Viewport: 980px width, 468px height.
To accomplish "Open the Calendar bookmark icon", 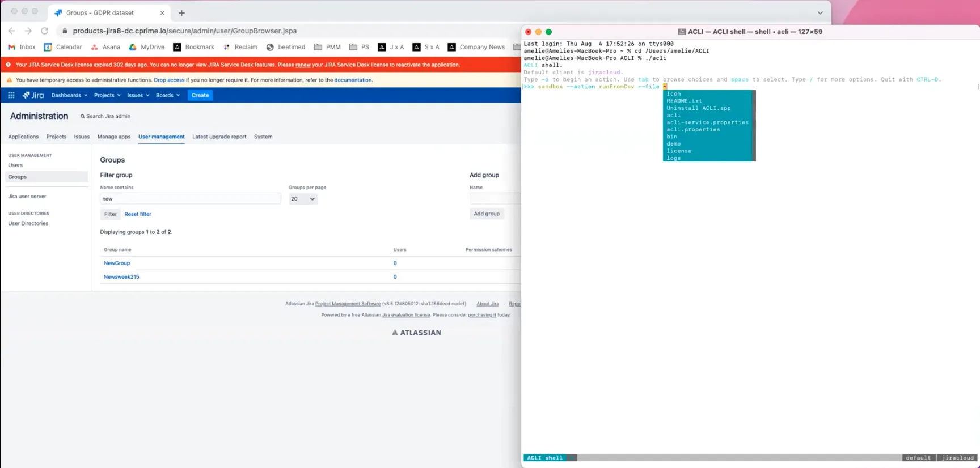I will [48, 47].
